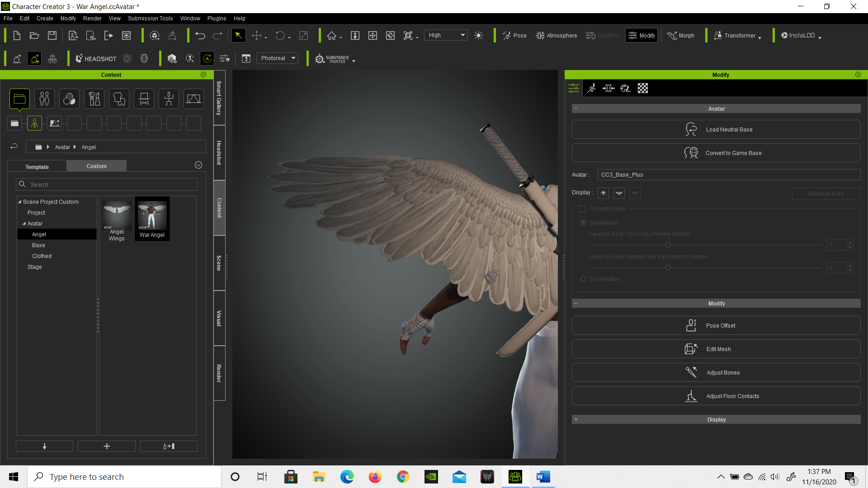Viewport: 868px width, 488px height.
Task: Click the Edit Mesh button
Action: tap(716, 349)
